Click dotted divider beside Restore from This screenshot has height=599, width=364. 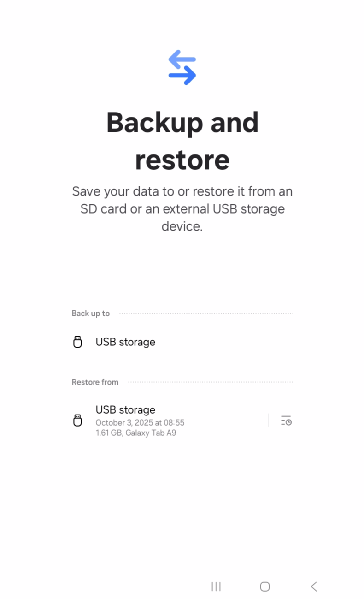(x=210, y=382)
